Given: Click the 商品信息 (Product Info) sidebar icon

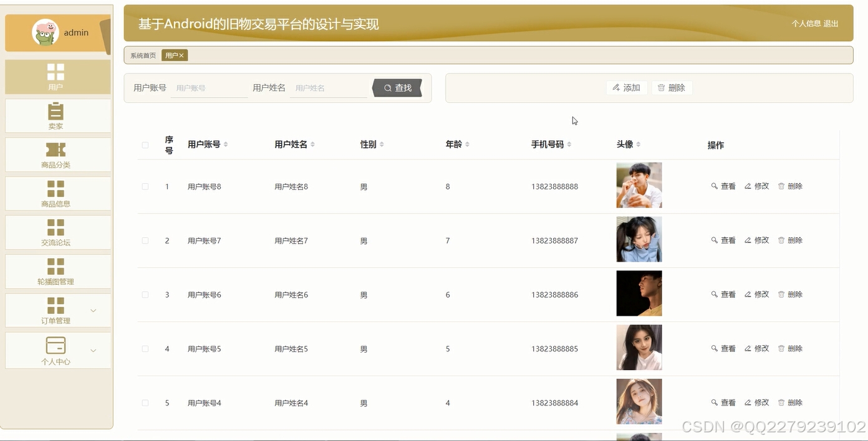Looking at the screenshot, I should pos(57,194).
